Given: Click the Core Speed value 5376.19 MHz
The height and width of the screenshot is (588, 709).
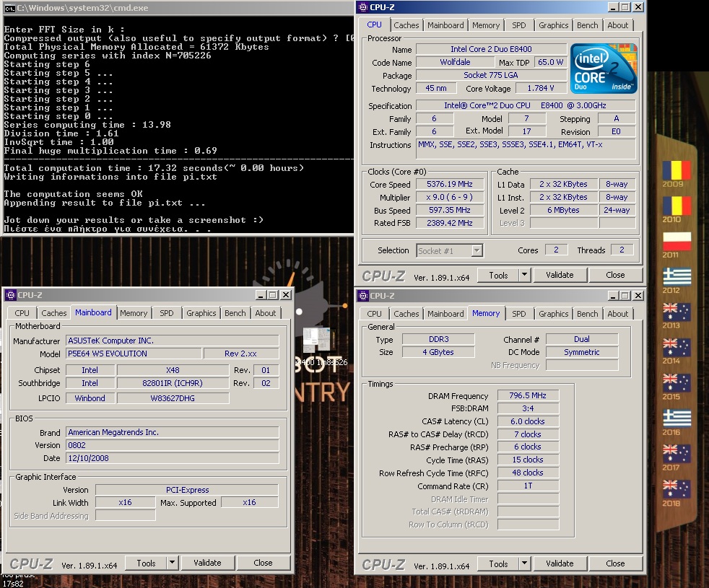Looking at the screenshot, I should point(450,184).
